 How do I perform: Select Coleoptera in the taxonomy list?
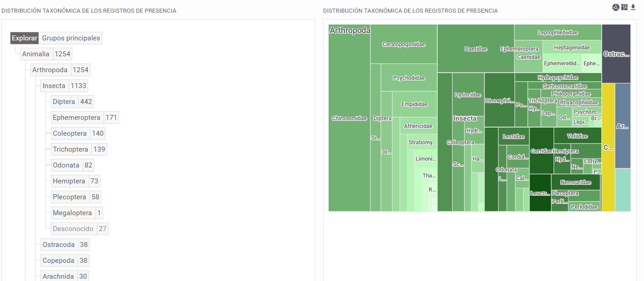tap(70, 133)
